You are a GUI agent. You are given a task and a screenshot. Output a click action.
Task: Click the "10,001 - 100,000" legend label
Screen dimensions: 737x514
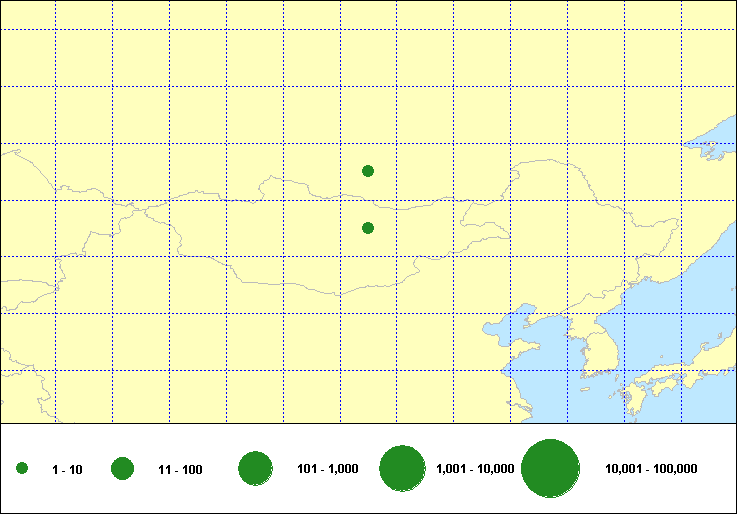tap(651, 469)
